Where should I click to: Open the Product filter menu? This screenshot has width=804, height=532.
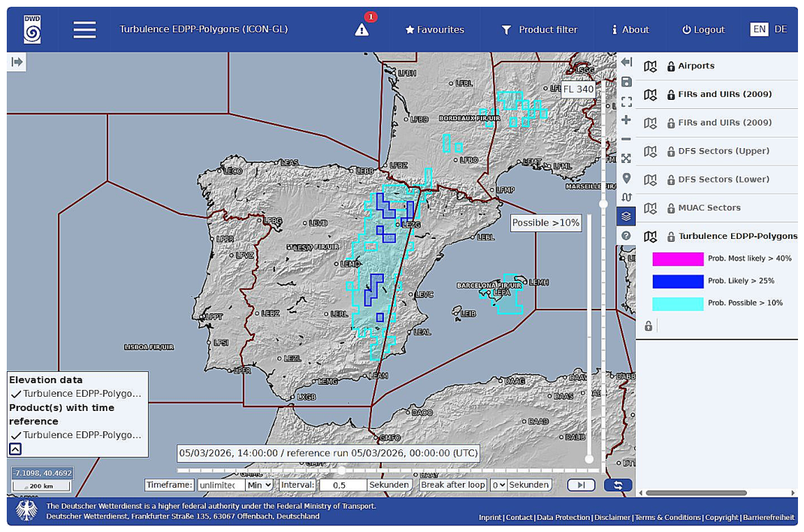click(x=539, y=30)
